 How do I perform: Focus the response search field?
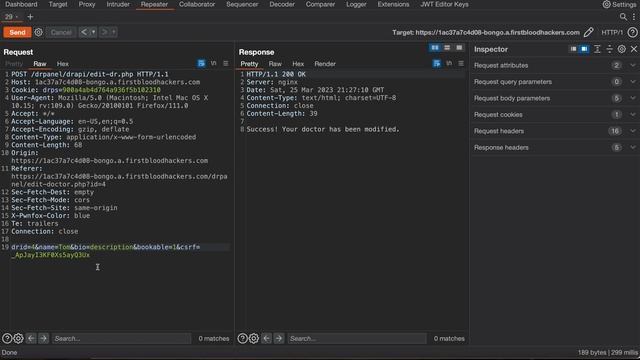click(357, 338)
